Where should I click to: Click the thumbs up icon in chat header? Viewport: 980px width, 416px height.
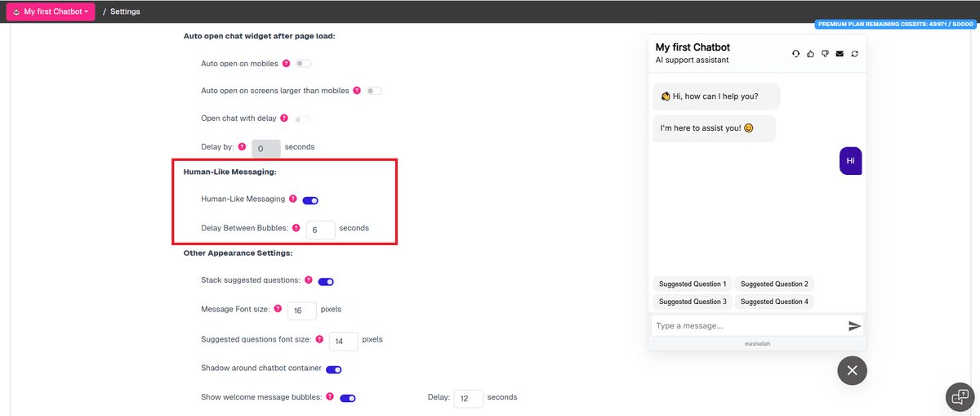[810, 54]
